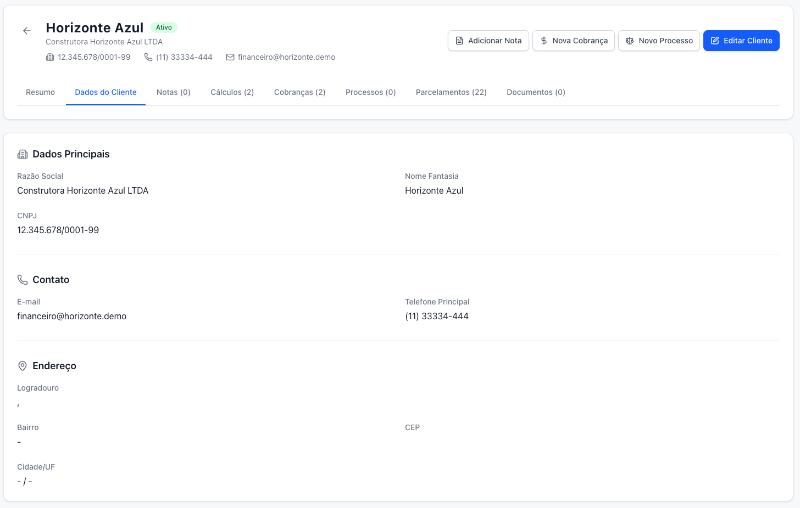Switch to the Notas (0) tab
Viewport: 800px width, 508px height.
tap(173, 92)
